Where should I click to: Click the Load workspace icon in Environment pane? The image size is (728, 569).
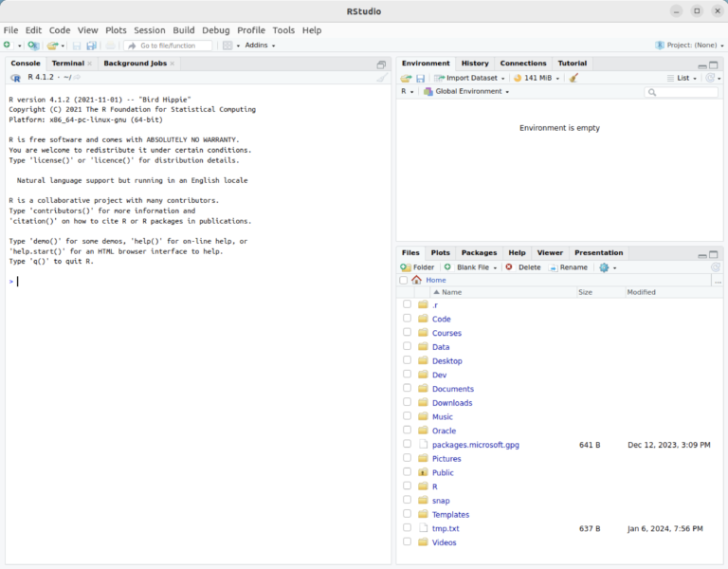(x=407, y=78)
